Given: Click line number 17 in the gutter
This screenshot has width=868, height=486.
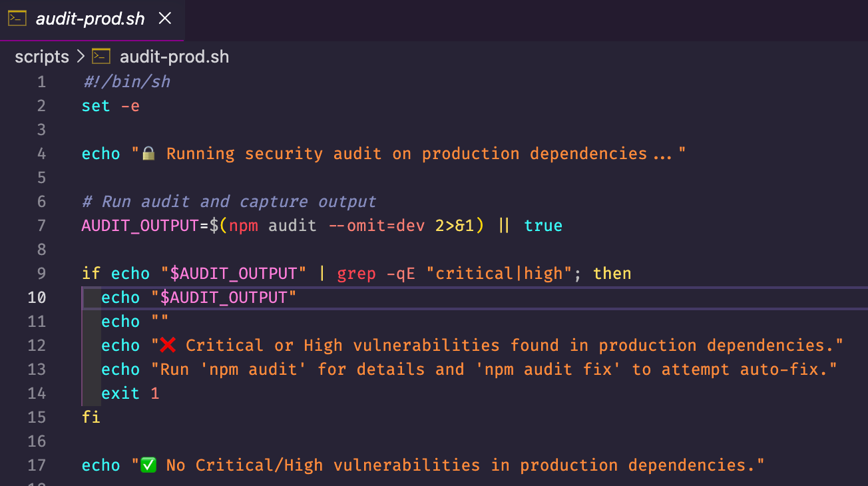Looking at the screenshot, I should pos(37,465).
